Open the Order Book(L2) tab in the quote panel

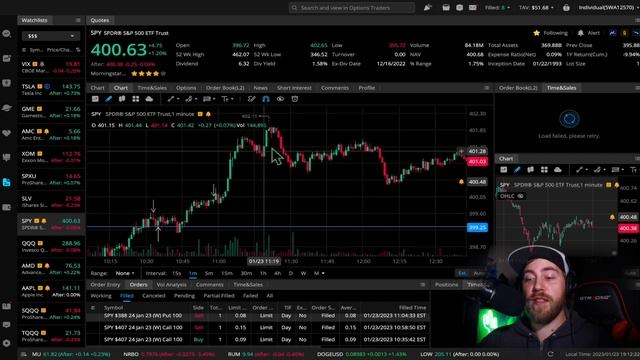point(225,88)
